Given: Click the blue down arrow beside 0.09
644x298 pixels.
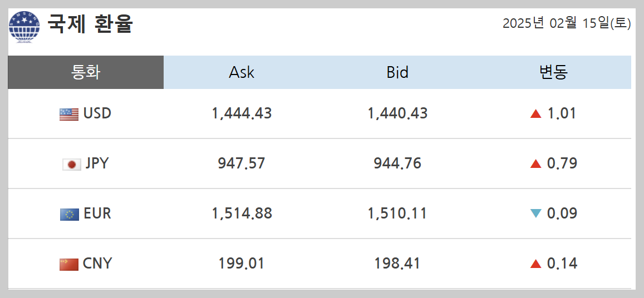Looking at the screenshot, I should click(x=536, y=213).
